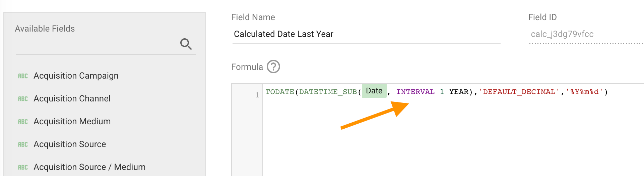
Task: Select the Acquisition Campaign field
Action: (x=76, y=76)
